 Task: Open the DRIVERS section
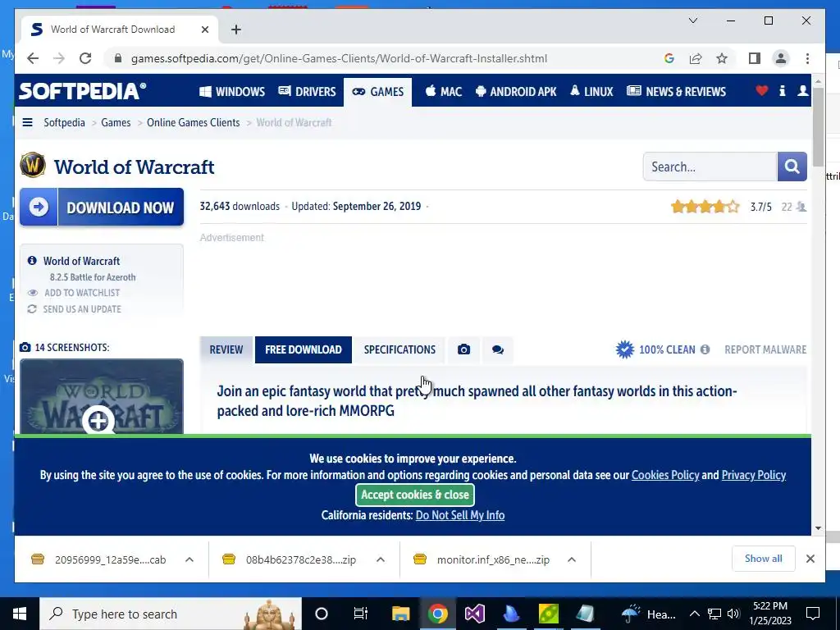[307, 92]
